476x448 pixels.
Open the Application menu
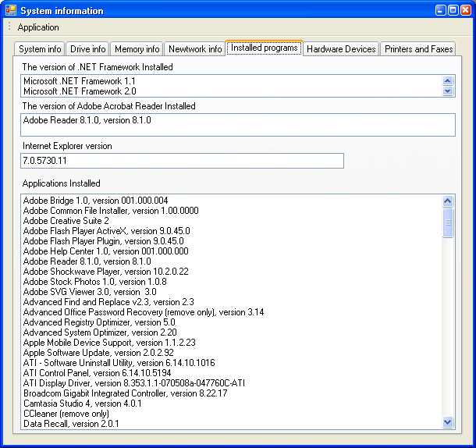click(38, 27)
